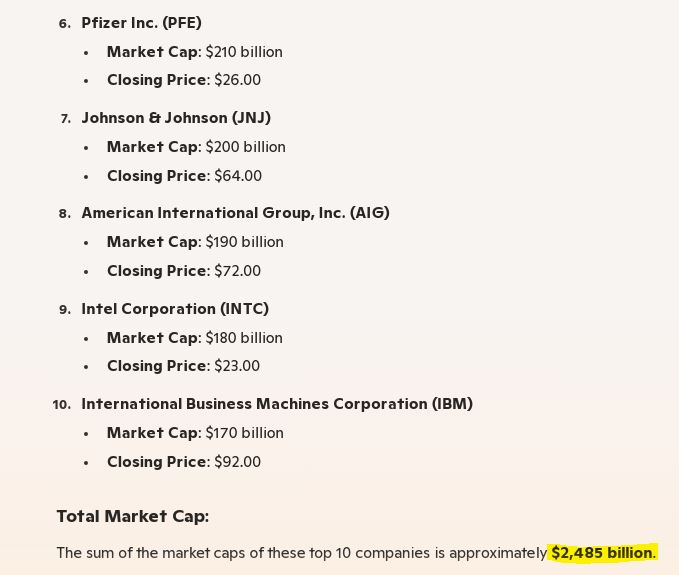Click AIG's $190 billion market cap line
Screen dimensions: 679x575
click(x=195, y=242)
